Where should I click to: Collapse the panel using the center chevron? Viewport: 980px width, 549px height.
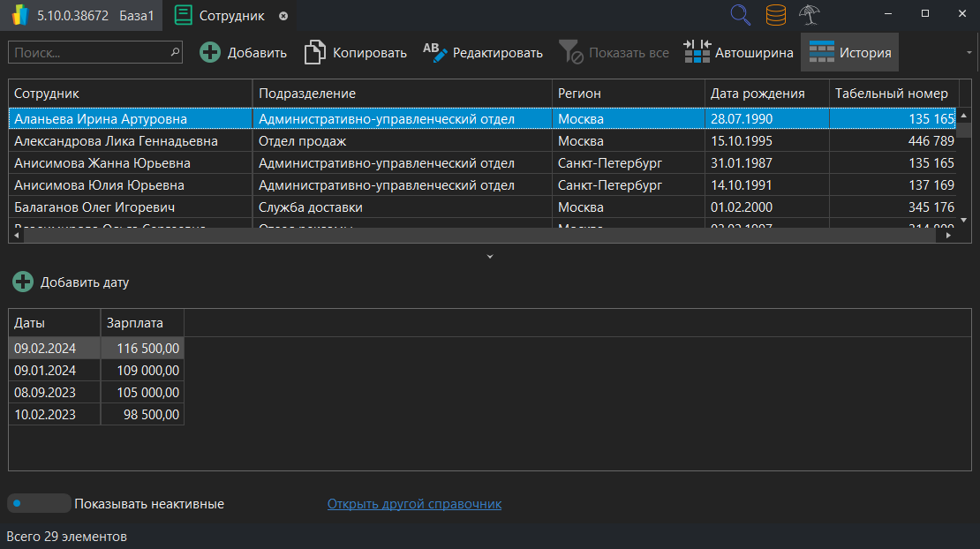(x=489, y=256)
